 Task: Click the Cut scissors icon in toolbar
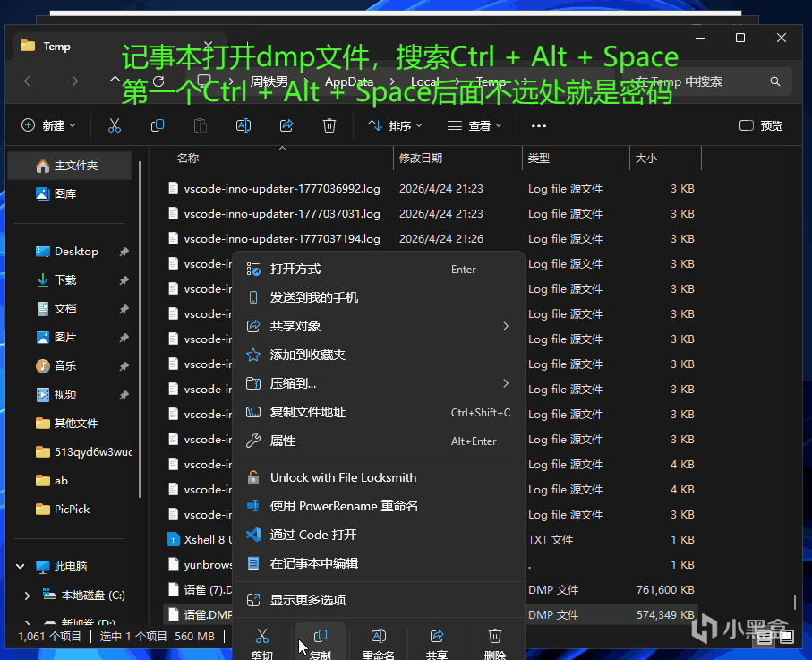[x=115, y=125]
